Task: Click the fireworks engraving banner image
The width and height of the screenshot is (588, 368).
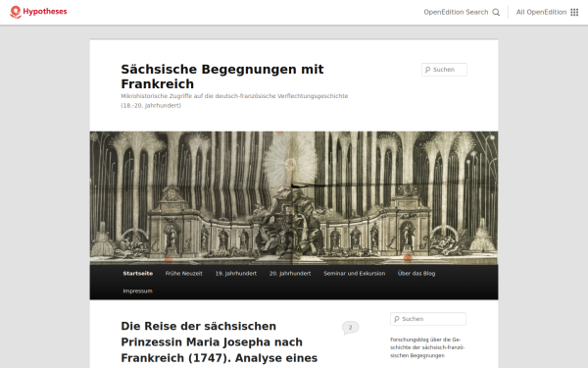Action: click(x=294, y=198)
